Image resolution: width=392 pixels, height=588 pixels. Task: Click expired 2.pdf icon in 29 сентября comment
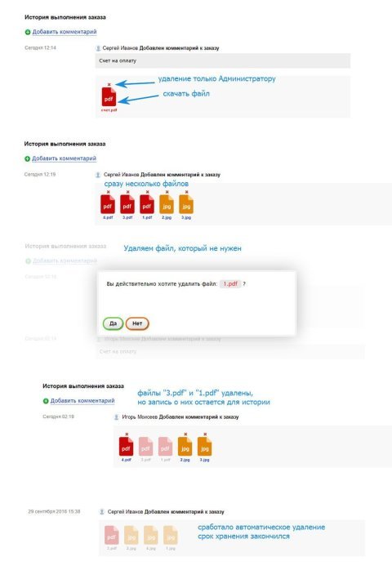point(111,536)
